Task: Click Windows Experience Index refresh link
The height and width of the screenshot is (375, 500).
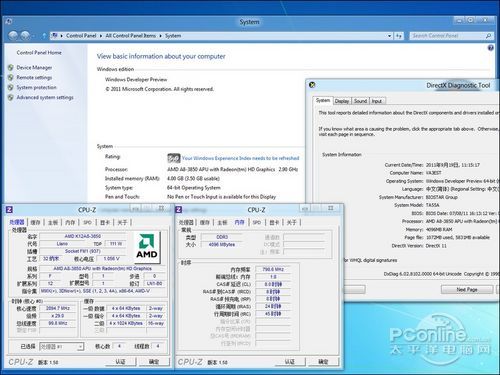Action: pos(241,158)
